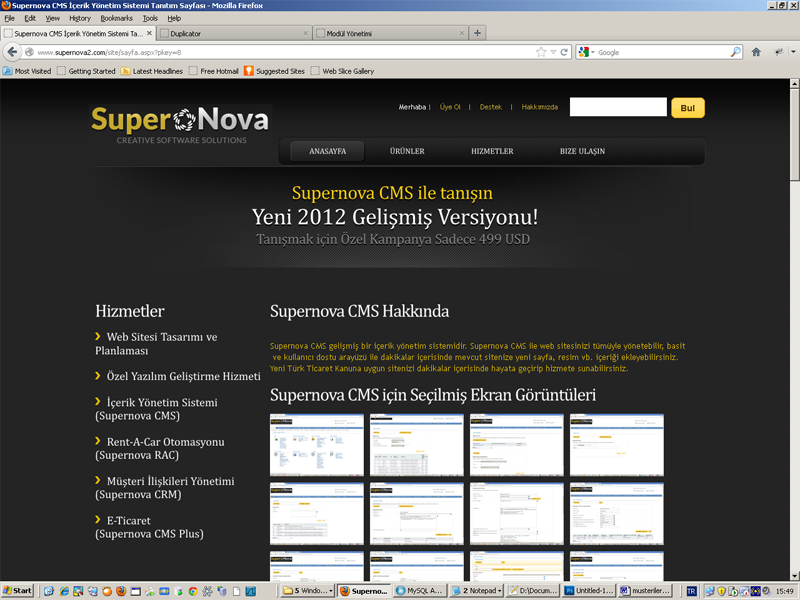The height and width of the screenshot is (600, 800).
Task: Click the Windows Start button
Action: (17, 591)
